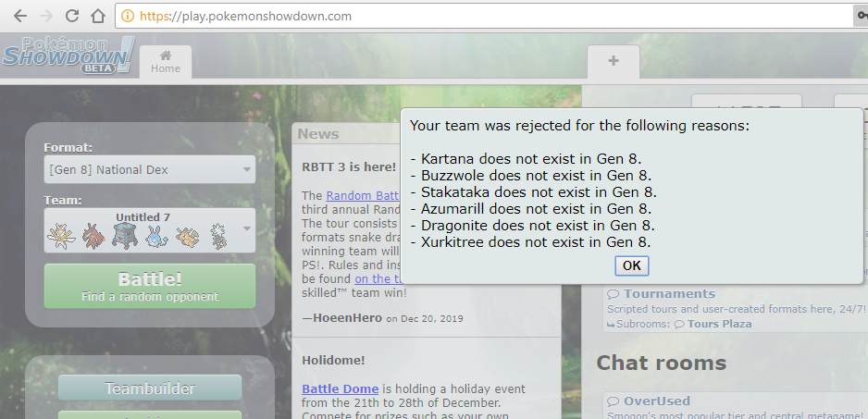Click the Azumarill sprite in team
This screenshot has width=868, height=419.
(155, 237)
